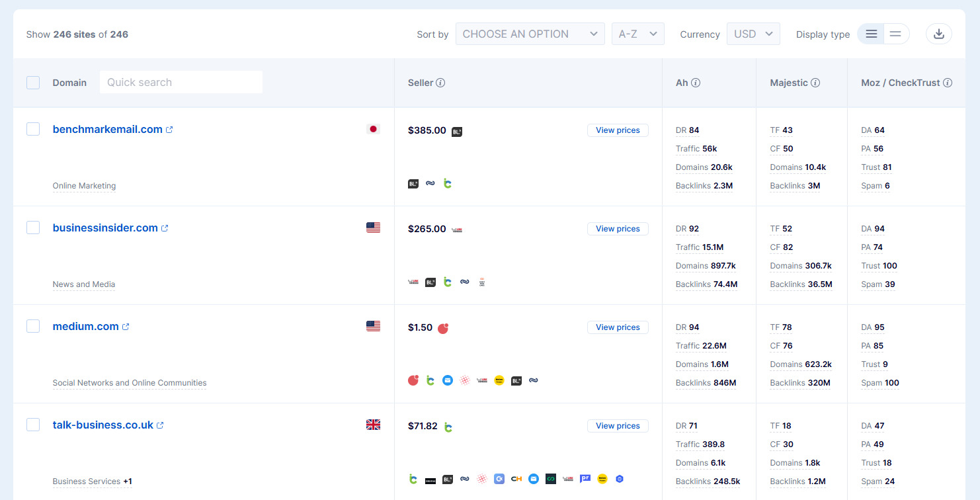Screen dimensions: 980x500
Task: Open the medium.com domain link
Action: [86, 327]
